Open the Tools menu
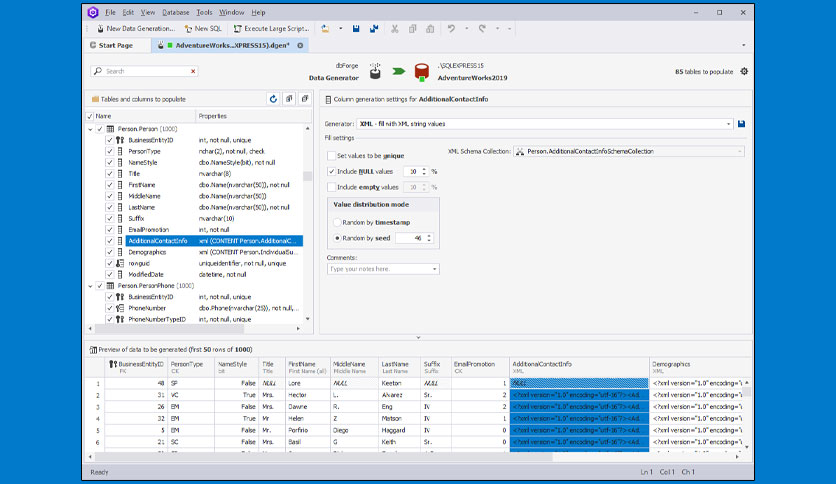This screenshot has height=484, width=836. (204, 12)
